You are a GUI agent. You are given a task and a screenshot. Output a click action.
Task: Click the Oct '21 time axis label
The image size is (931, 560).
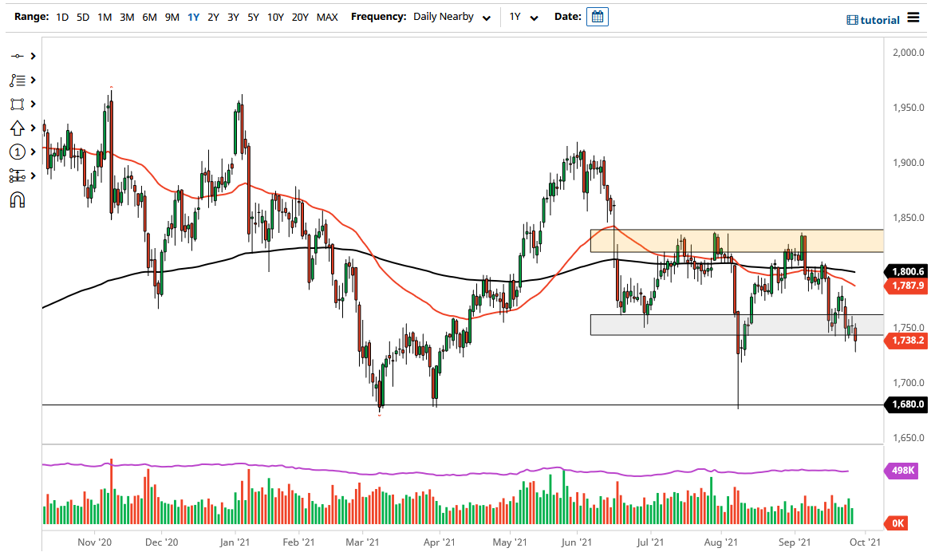tap(865, 542)
